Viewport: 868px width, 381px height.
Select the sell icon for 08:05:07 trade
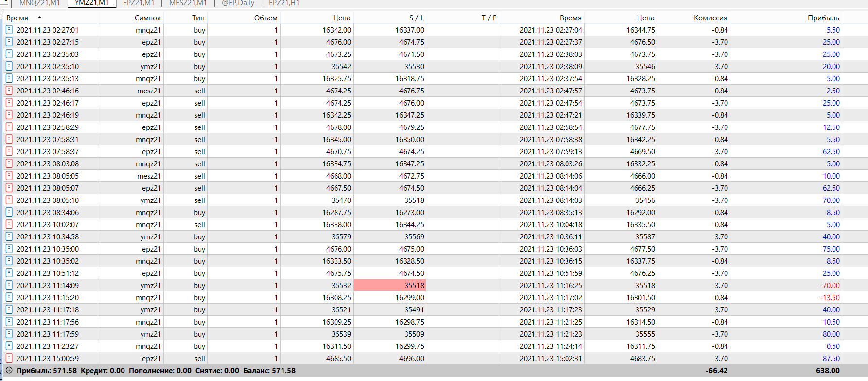9,188
